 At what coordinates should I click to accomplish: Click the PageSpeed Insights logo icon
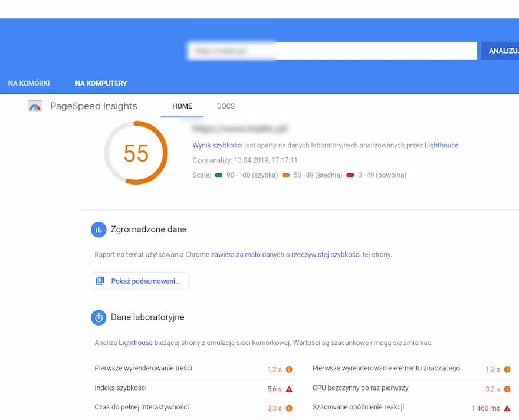(x=35, y=106)
